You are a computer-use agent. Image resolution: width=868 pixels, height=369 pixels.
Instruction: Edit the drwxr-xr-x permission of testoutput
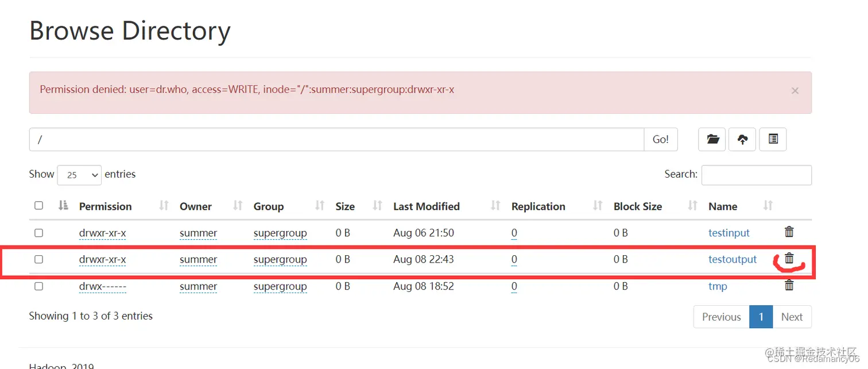point(103,259)
